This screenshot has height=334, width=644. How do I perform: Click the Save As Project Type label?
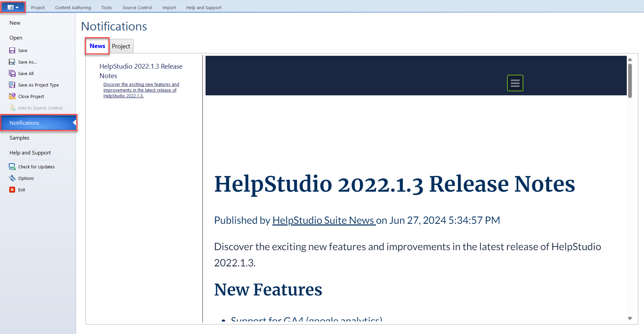(39, 85)
